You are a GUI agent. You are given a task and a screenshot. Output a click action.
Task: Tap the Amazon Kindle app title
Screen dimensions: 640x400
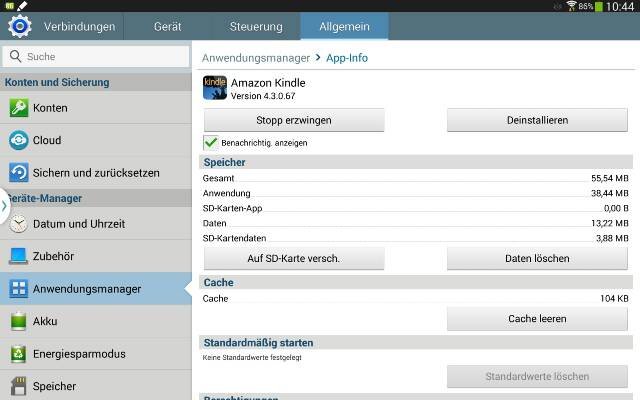coord(268,83)
